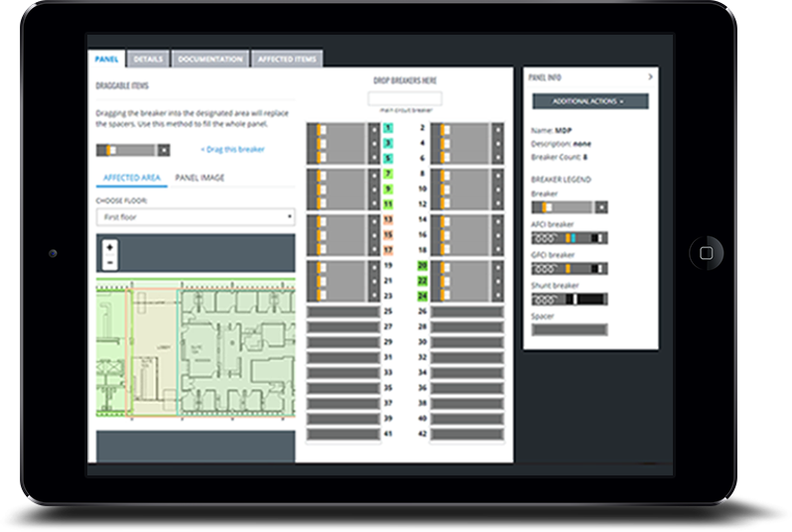Collapse the Panel Info sidebar chevron
This screenshot has height=532, width=792.
point(650,76)
